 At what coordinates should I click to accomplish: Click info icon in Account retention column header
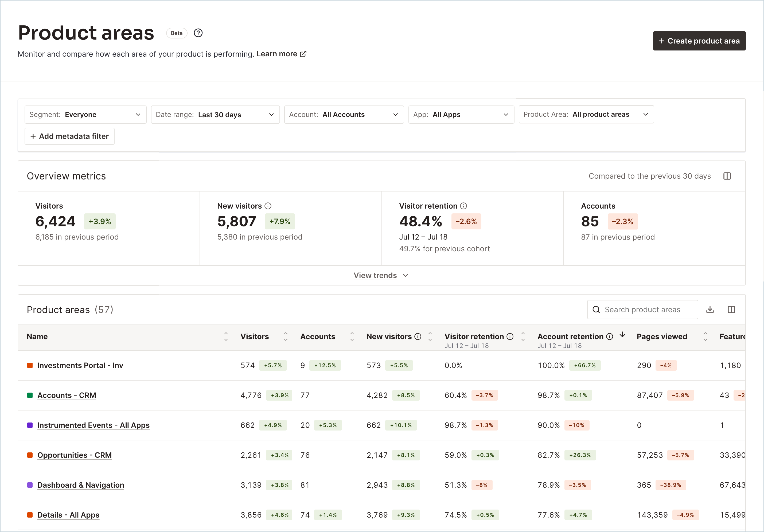tap(610, 337)
